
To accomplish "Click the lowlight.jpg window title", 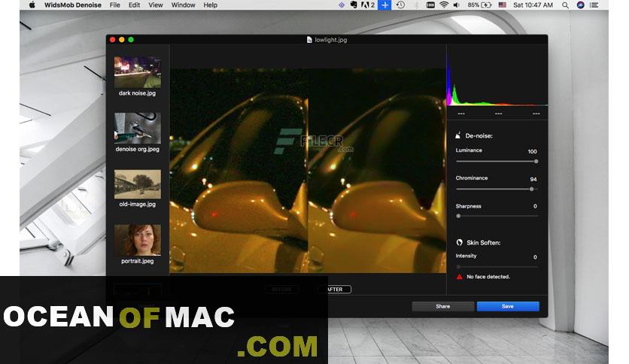I will tap(330, 40).
